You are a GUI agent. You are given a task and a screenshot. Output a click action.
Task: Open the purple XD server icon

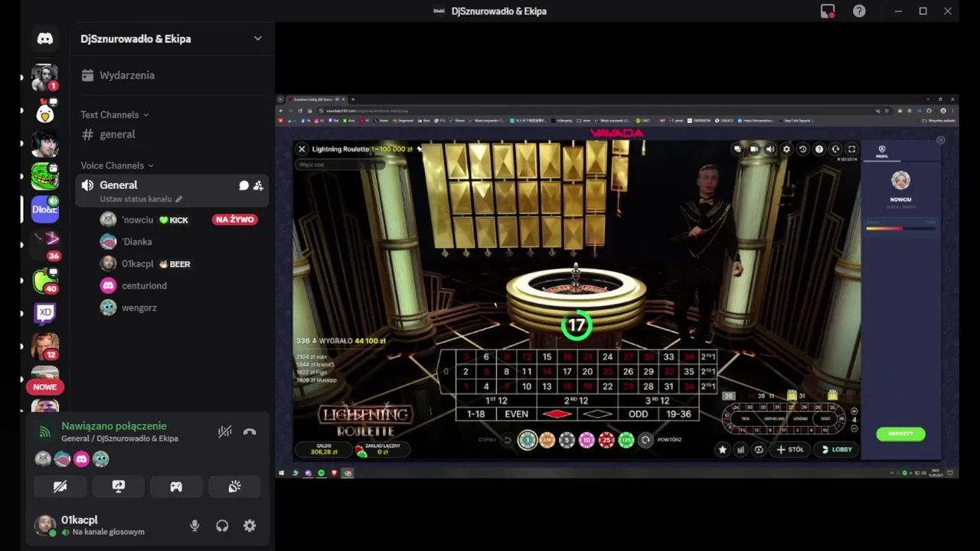[45, 312]
